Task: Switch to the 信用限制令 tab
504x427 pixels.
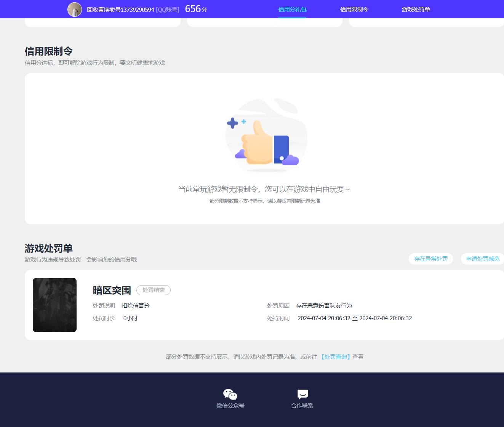Action: [x=354, y=9]
